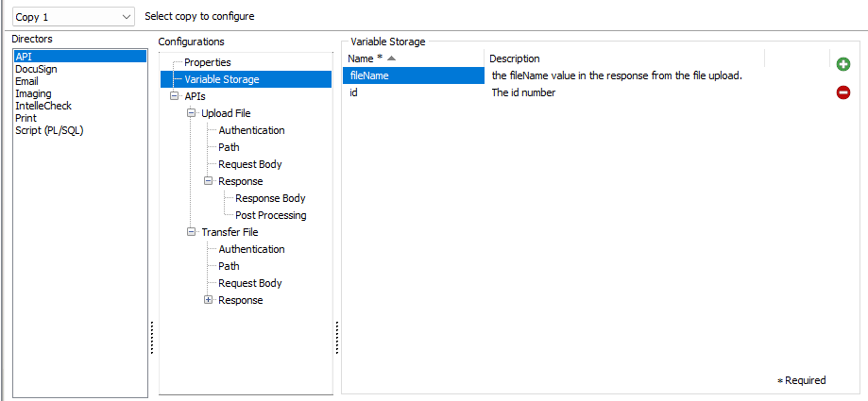Viewport: 868px width, 401px height.
Task: Click the Name column sort arrow
Action: (x=391, y=58)
